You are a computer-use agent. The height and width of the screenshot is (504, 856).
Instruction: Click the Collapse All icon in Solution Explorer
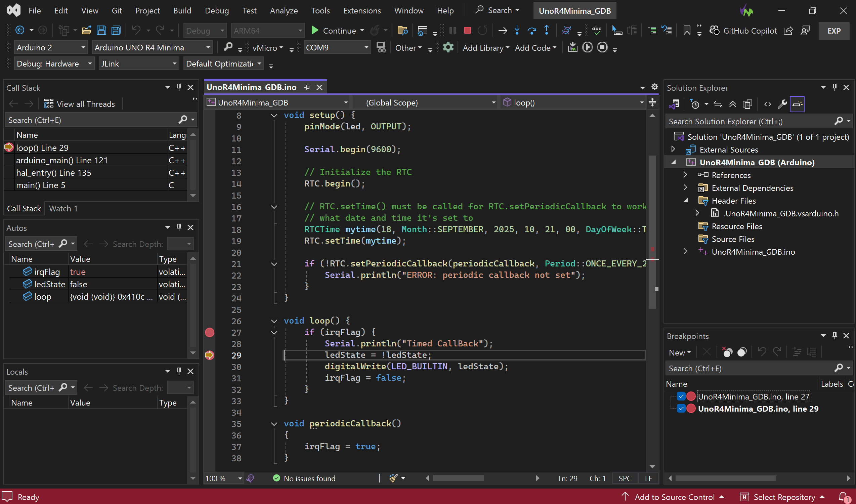pos(732,104)
